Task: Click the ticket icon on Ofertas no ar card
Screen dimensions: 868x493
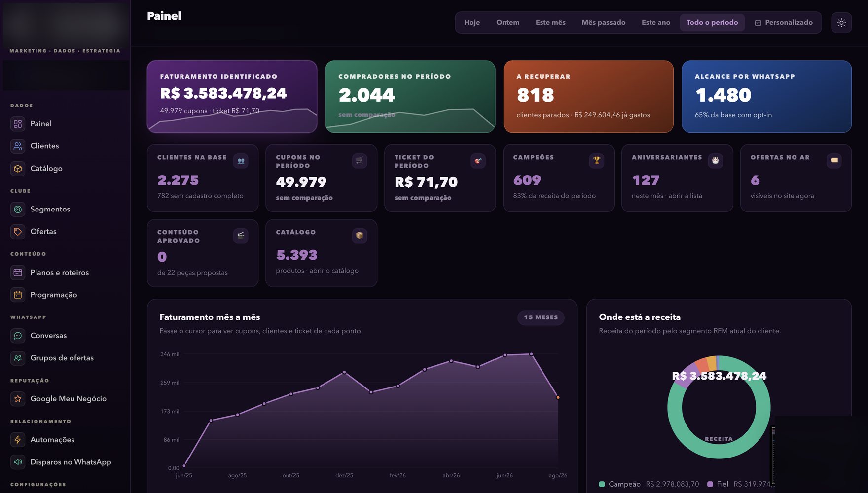Action: 834,161
